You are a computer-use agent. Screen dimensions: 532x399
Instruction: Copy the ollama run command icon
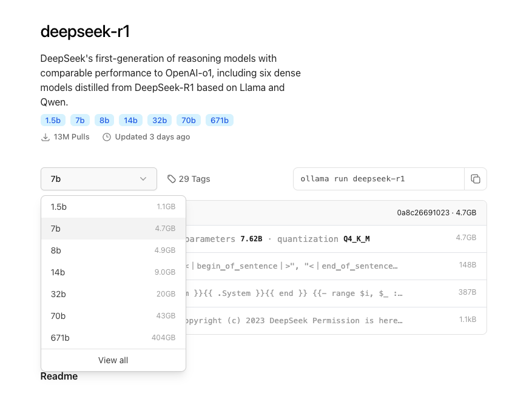coord(476,179)
